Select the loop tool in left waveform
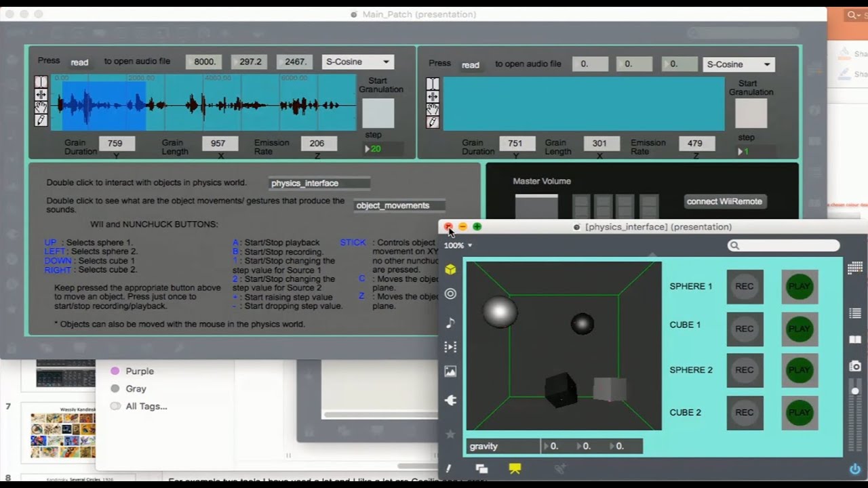This screenshot has width=868, height=488. [x=41, y=95]
